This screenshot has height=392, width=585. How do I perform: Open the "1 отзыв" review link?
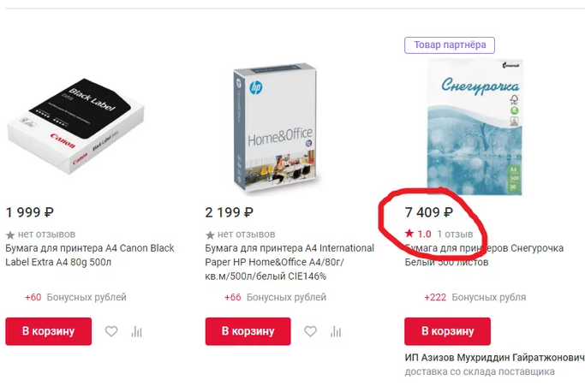point(455,234)
